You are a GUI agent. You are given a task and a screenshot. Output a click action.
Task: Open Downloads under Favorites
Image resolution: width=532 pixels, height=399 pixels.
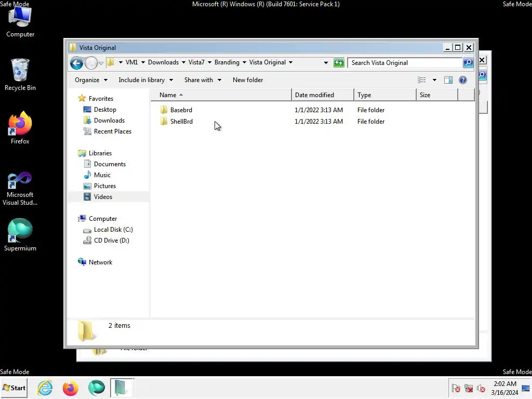(x=109, y=121)
